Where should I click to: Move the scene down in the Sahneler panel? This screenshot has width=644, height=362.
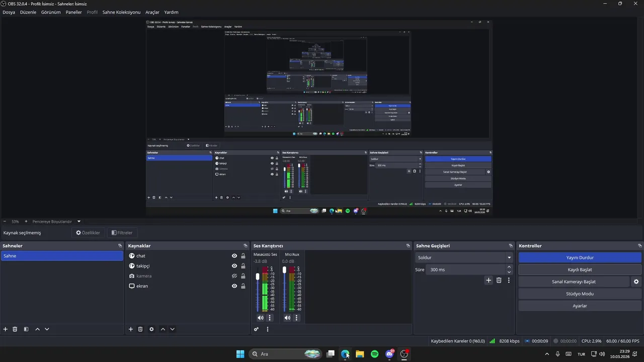coord(47,329)
